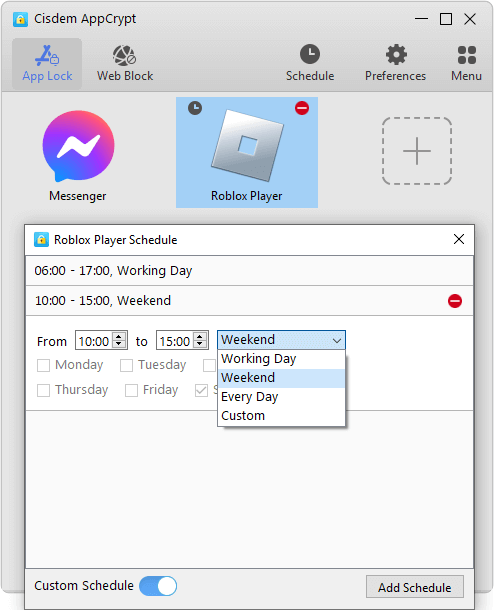
Task: Click the Add Schedule button
Action: (x=415, y=587)
